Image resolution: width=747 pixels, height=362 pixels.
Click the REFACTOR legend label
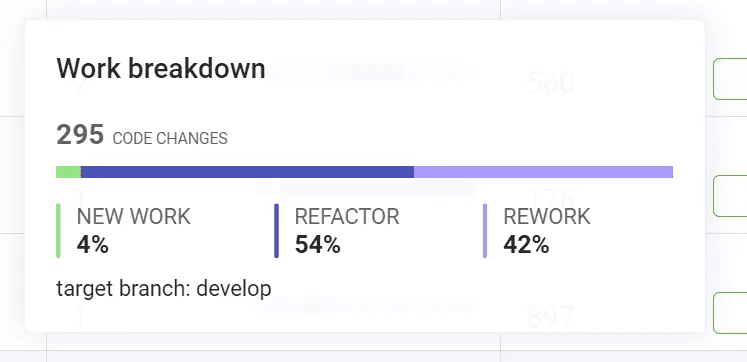347,217
